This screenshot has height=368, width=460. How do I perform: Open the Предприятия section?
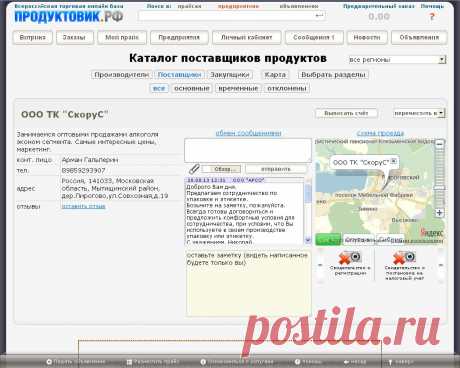pos(179,37)
